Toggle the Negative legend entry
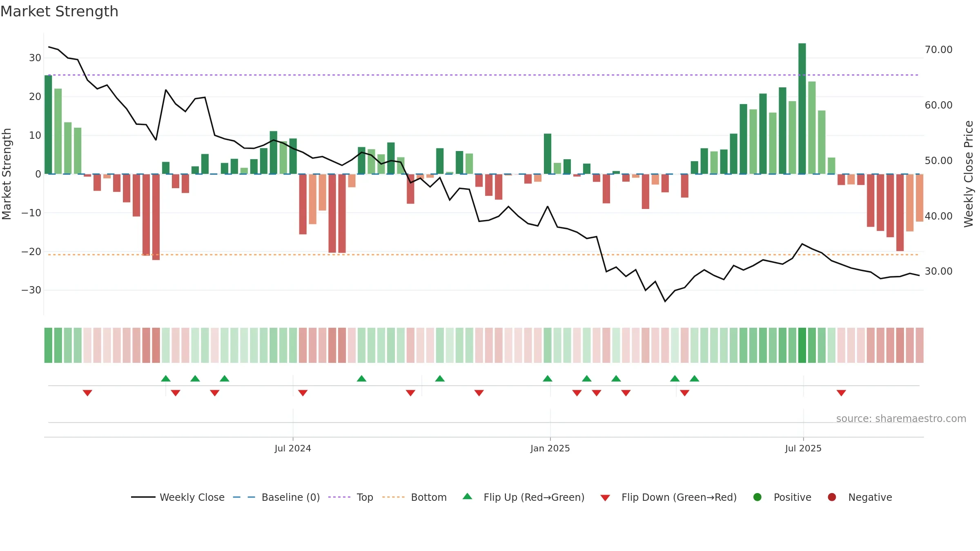 click(860, 497)
